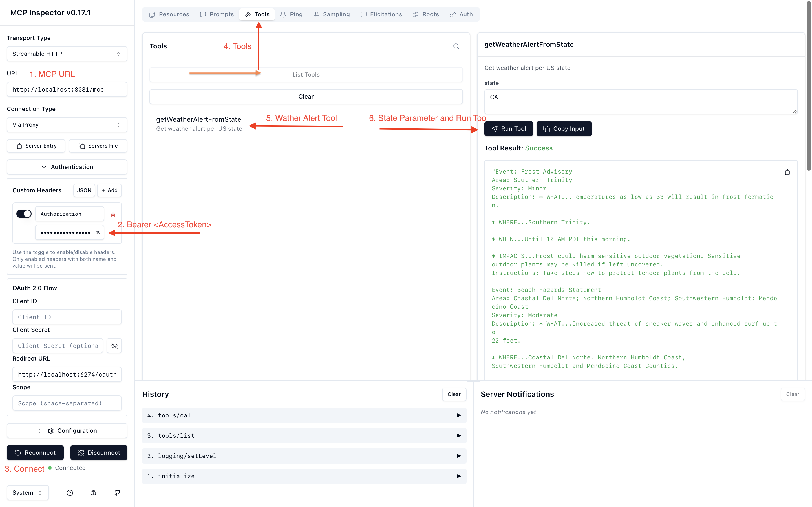The height and width of the screenshot is (507, 812).
Task: Expand the tools/call history entry
Action: tap(459, 415)
